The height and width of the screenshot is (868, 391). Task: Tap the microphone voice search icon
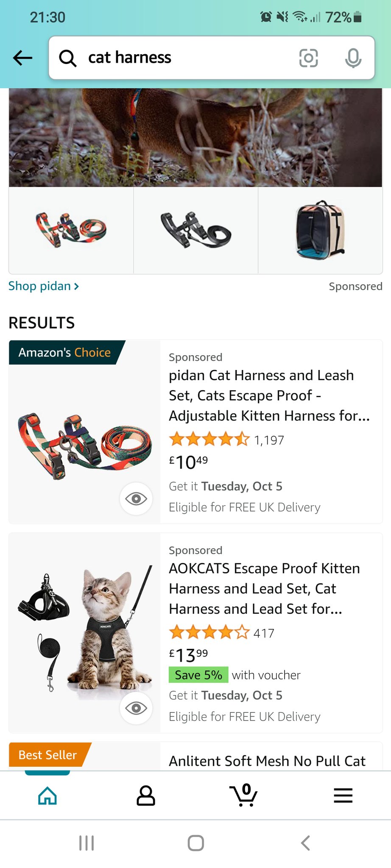tap(353, 58)
